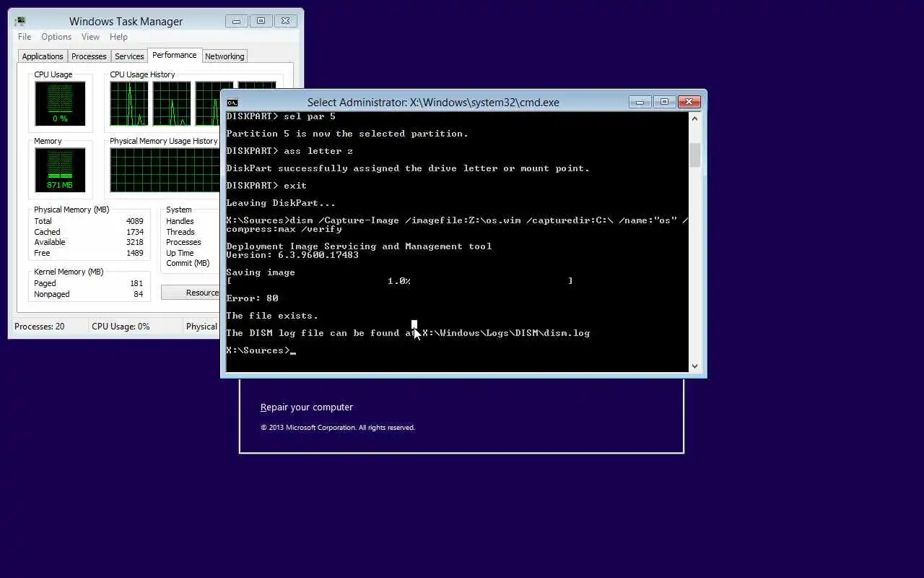
Task: Maximize the cmd.exe window
Action: (x=665, y=102)
